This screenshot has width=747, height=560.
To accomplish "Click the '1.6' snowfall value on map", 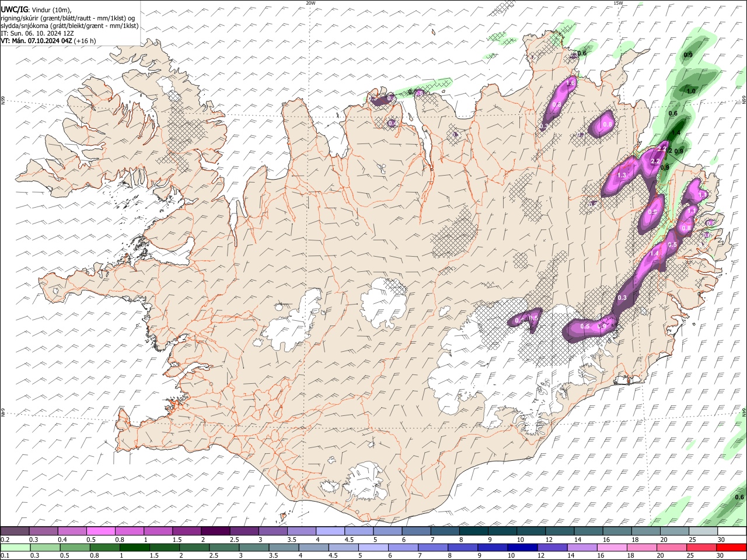I will 571,84.
